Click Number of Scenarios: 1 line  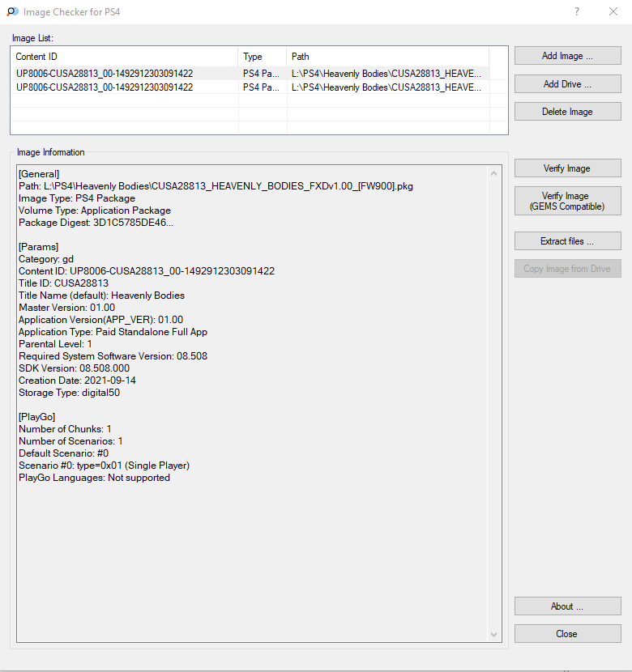click(70, 441)
